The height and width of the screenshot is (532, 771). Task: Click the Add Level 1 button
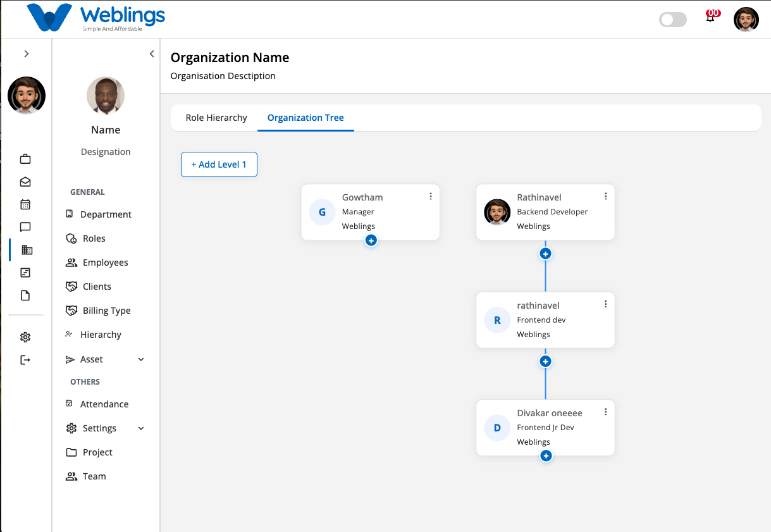tap(219, 164)
